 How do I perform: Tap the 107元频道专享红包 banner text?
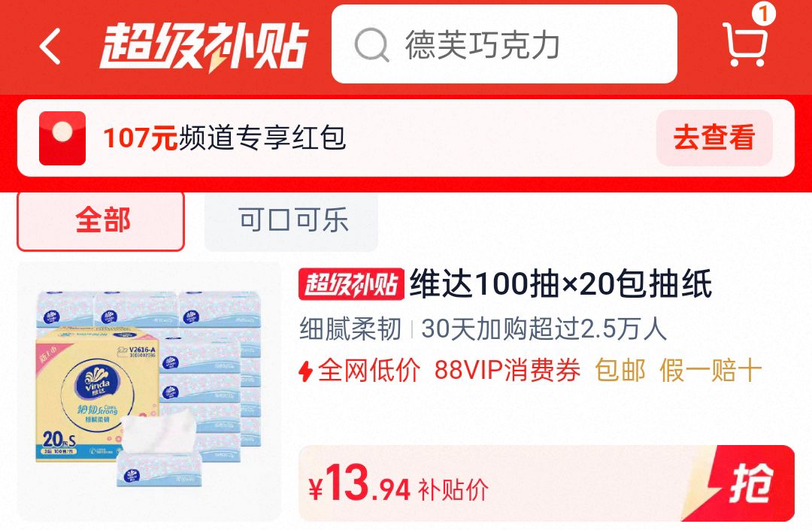224,138
